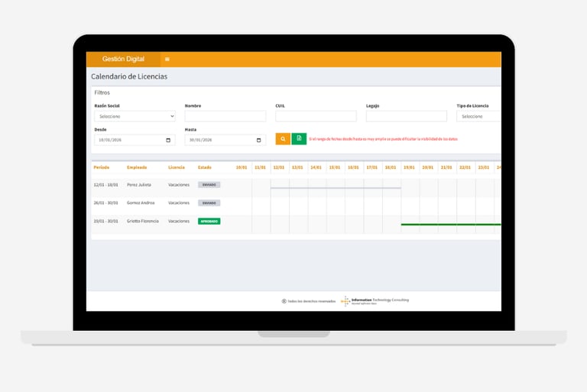Viewport: 587px width, 392px height.
Task: Select the green approved vacation timeline bar
Action: tap(451, 224)
